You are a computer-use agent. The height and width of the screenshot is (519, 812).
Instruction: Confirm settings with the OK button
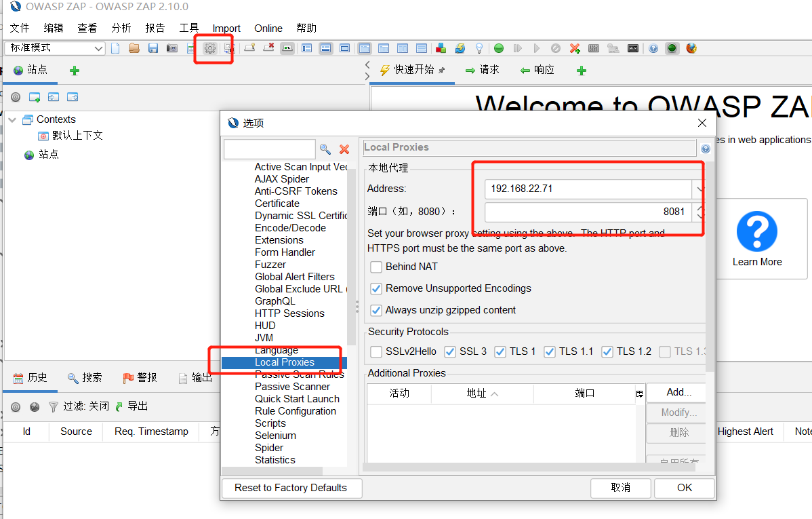pos(684,488)
